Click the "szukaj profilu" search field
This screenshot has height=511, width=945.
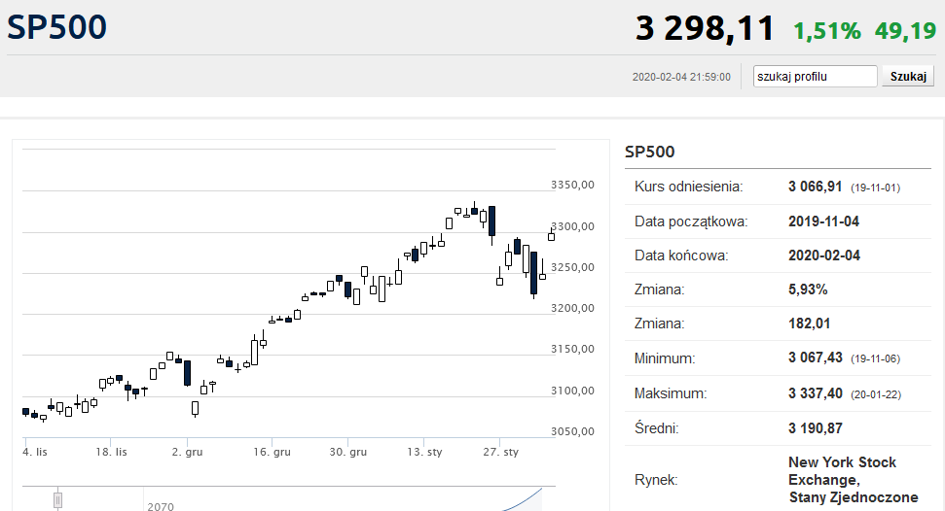pyautogui.click(x=815, y=76)
